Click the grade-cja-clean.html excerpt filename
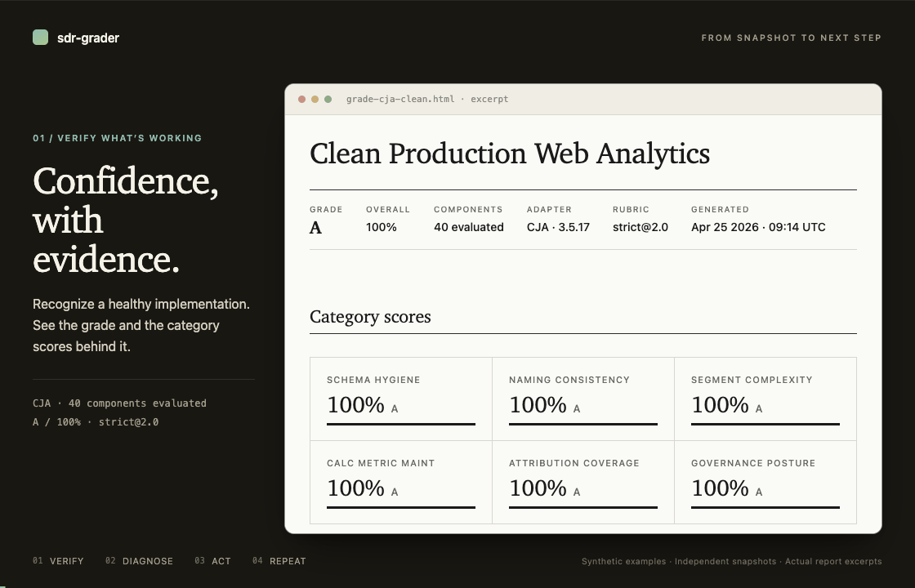Screen dimensions: 915x588 tap(427, 99)
